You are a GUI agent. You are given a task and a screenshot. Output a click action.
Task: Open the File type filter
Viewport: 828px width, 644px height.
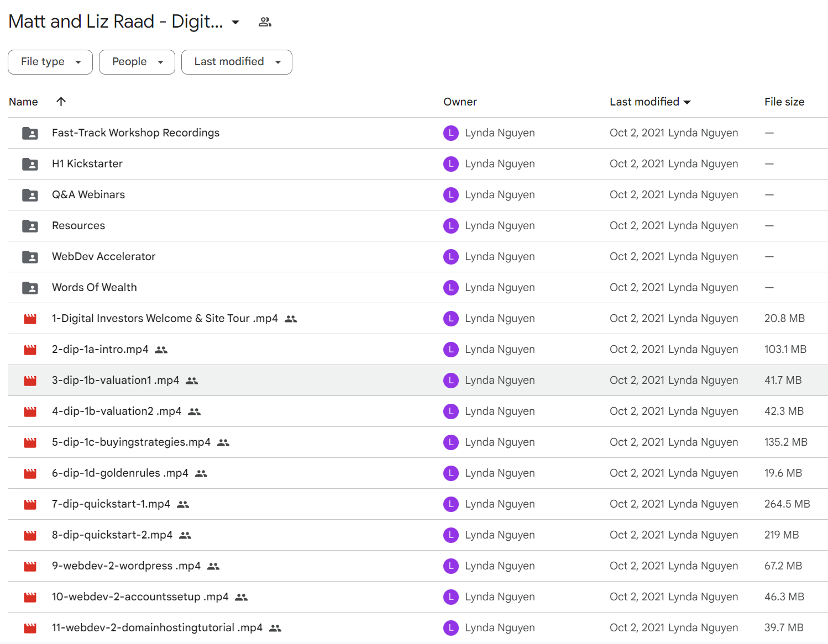(50, 62)
